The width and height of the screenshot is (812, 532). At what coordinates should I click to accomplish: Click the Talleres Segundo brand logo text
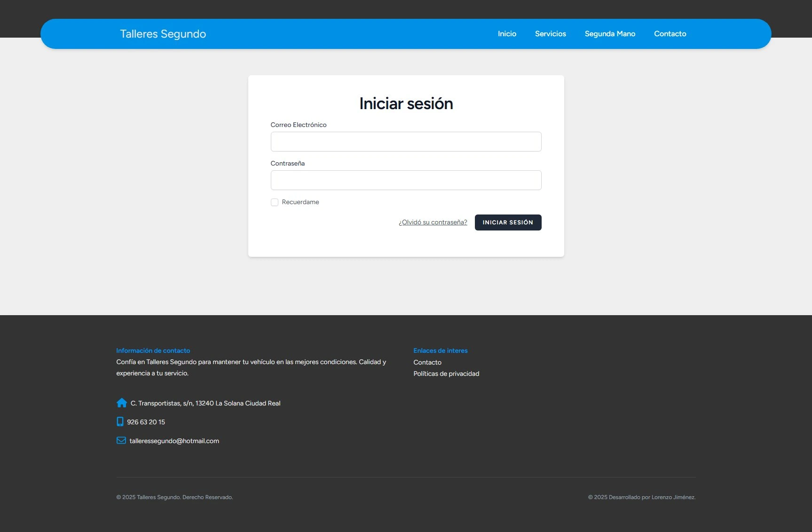click(163, 34)
